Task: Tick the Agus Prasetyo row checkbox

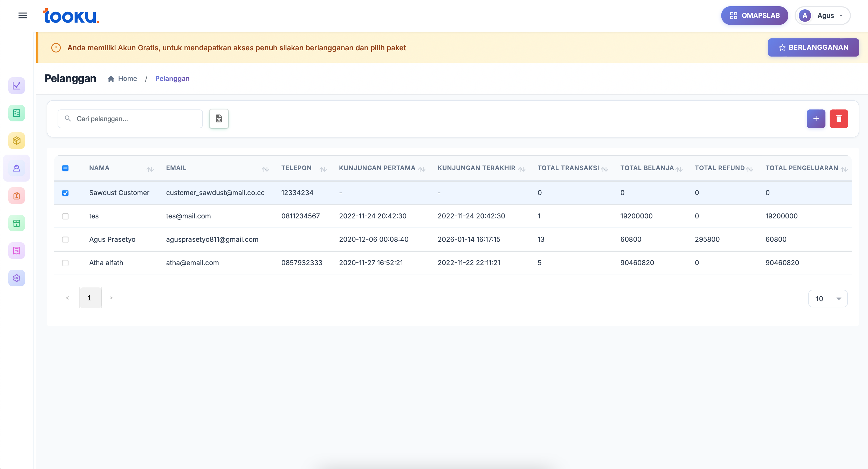Action: 65,239
